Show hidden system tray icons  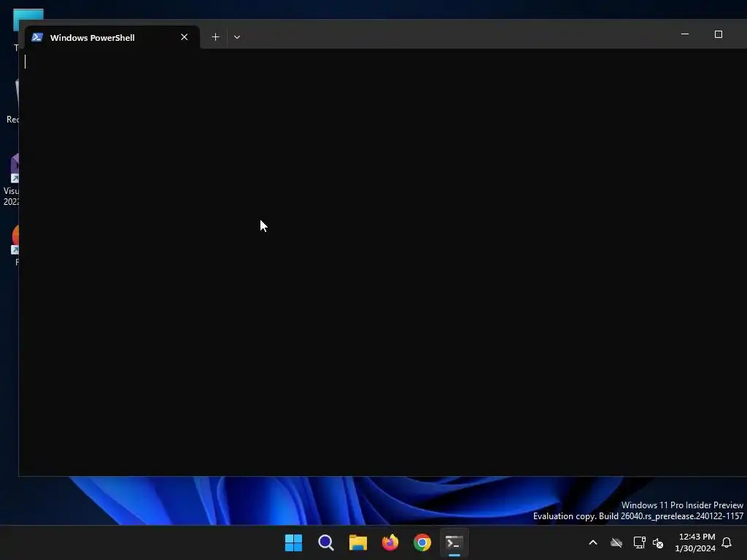point(593,542)
